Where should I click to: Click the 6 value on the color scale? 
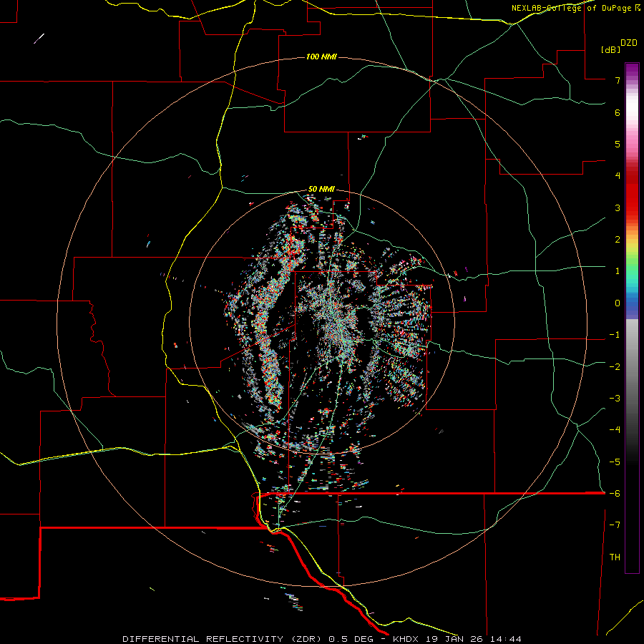pyautogui.click(x=618, y=112)
